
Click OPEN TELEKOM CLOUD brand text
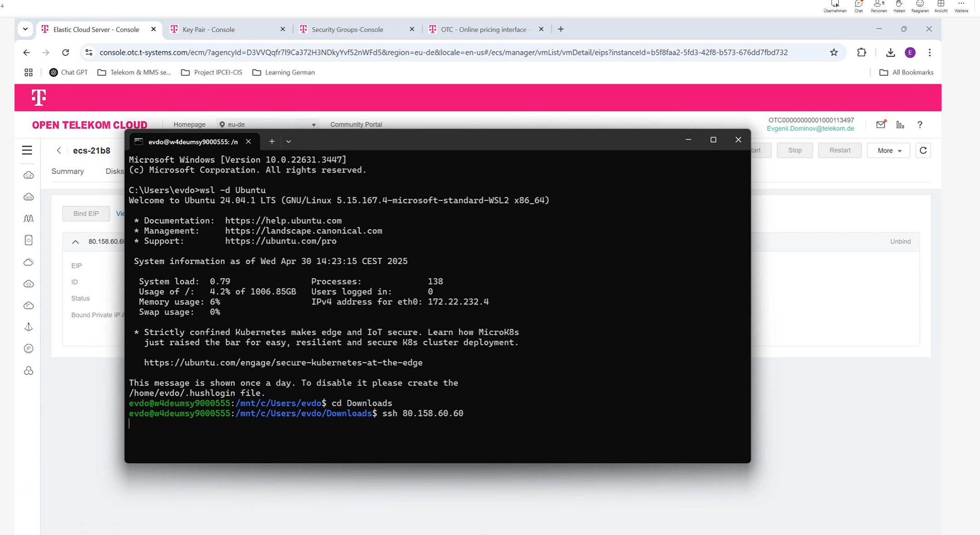[89, 125]
